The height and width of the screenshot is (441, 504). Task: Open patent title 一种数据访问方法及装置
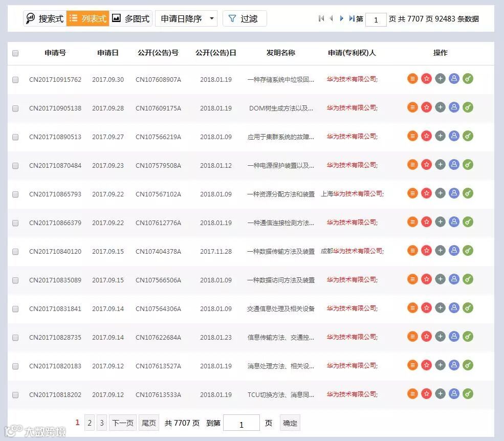pyautogui.click(x=280, y=280)
